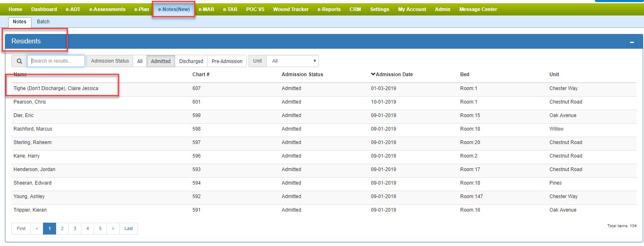Select the All admission status filter
Screen dimensions: 644x246
click(140, 61)
